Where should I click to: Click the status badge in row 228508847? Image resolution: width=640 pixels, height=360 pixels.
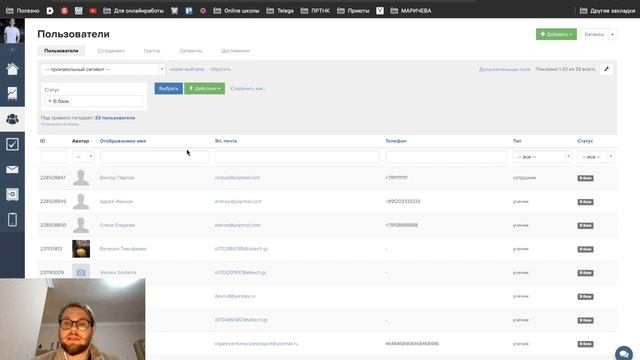point(585,178)
